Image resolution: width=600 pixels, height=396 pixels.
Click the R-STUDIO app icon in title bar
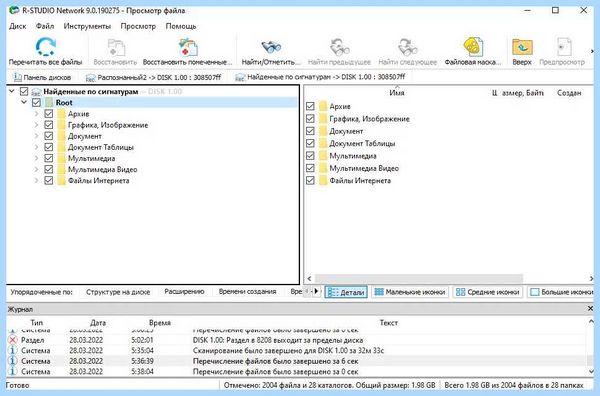tap(14, 10)
